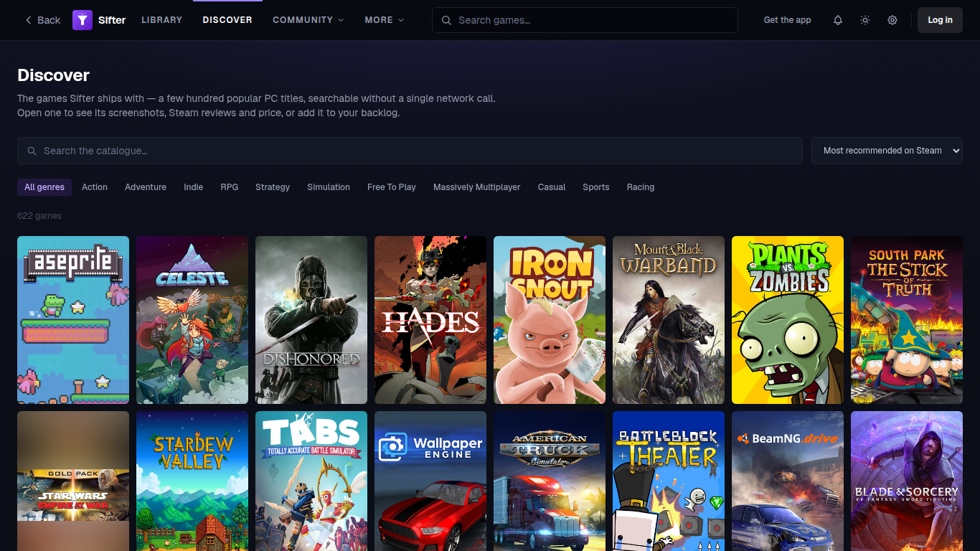
Task: Open the Library tab
Action: 162,20
